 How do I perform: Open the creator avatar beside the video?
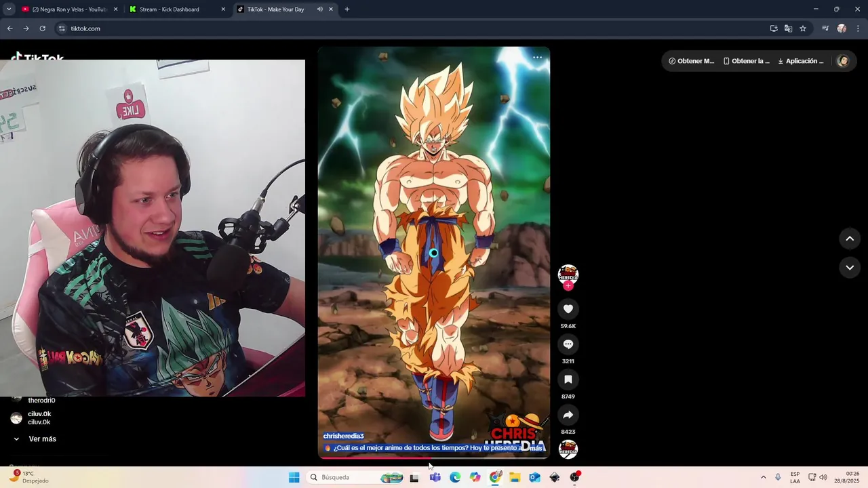point(568,274)
